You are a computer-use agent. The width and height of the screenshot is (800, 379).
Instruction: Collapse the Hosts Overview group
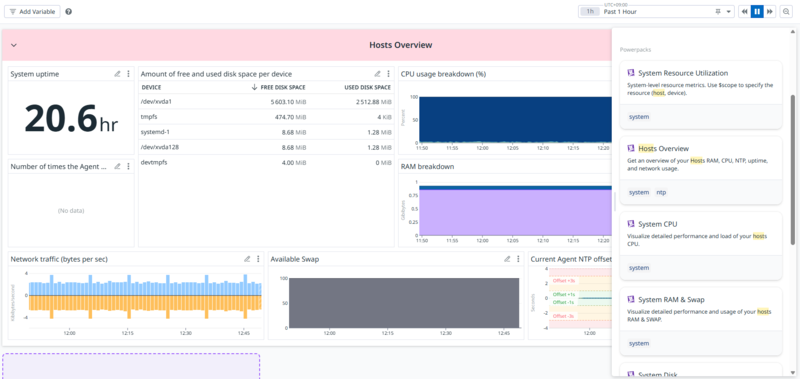pyautogui.click(x=14, y=45)
